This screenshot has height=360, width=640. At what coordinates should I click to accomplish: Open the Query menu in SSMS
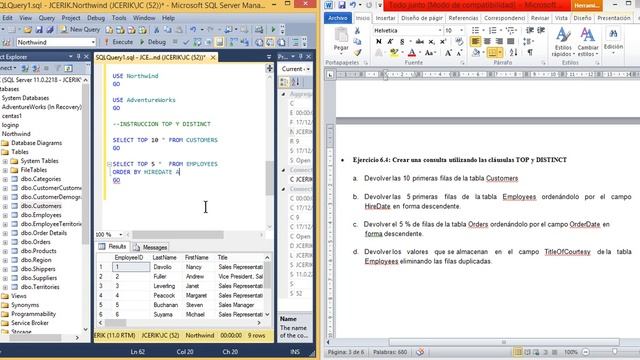(x=47, y=18)
